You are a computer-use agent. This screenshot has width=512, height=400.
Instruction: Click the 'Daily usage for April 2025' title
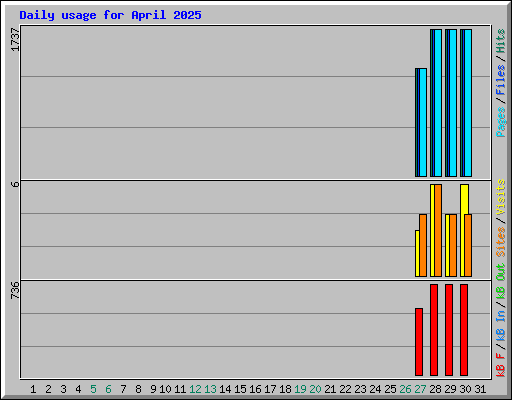pyautogui.click(x=110, y=15)
